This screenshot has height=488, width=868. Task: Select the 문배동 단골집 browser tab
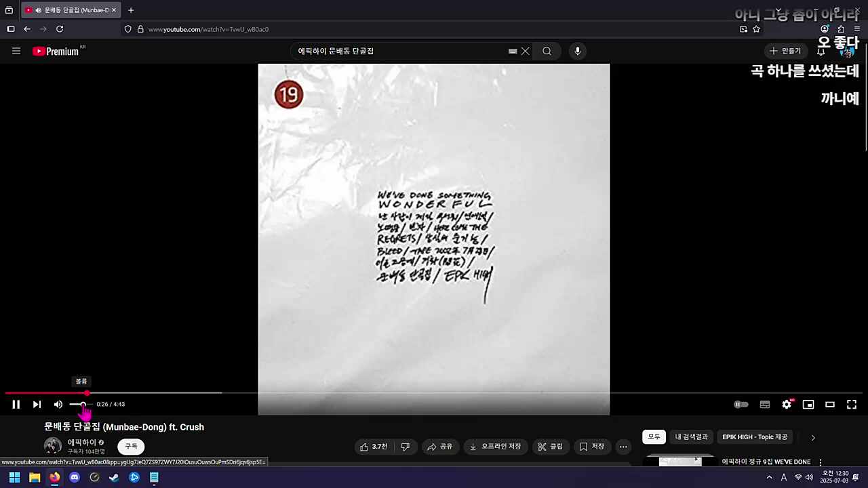coord(71,10)
